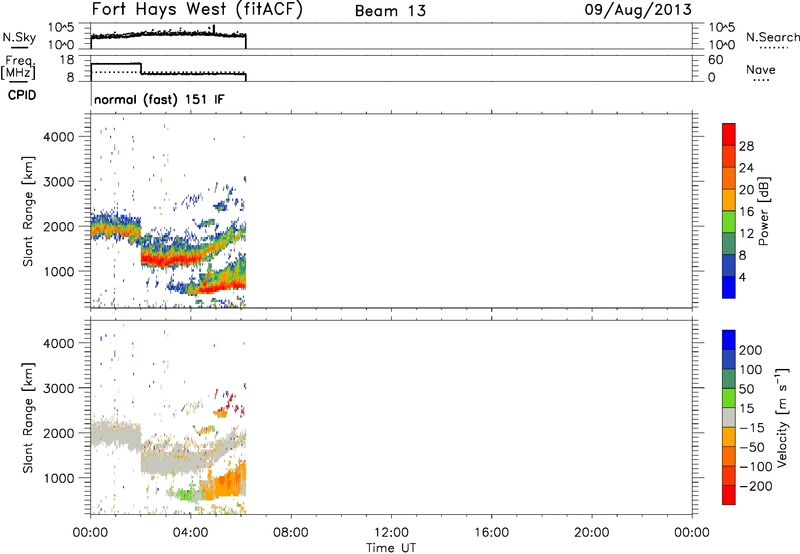Click the '12:00' time axis tick label
This screenshot has width=800, height=554.
click(391, 533)
